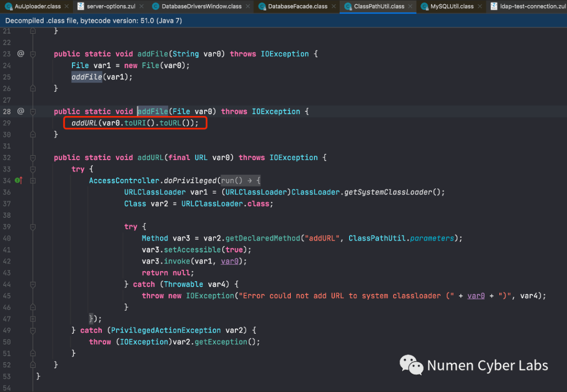Collapse the try block fold on line 33

[x=33, y=169]
